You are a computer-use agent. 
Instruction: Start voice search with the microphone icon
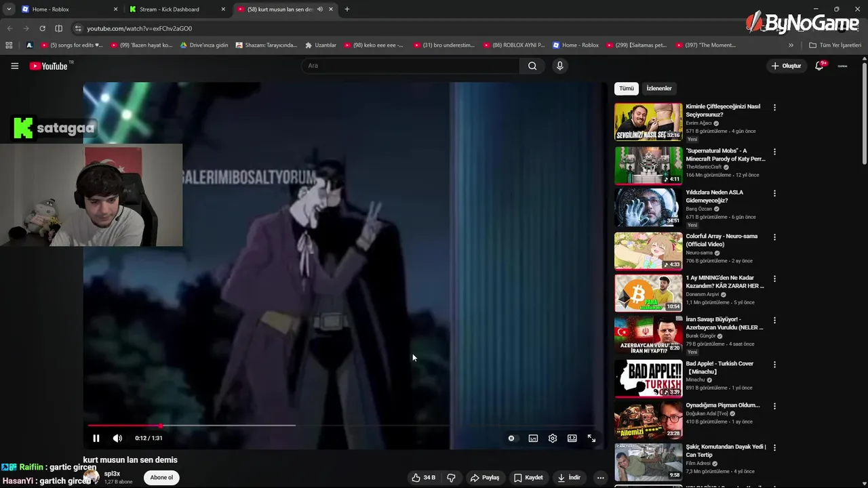(x=559, y=66)
